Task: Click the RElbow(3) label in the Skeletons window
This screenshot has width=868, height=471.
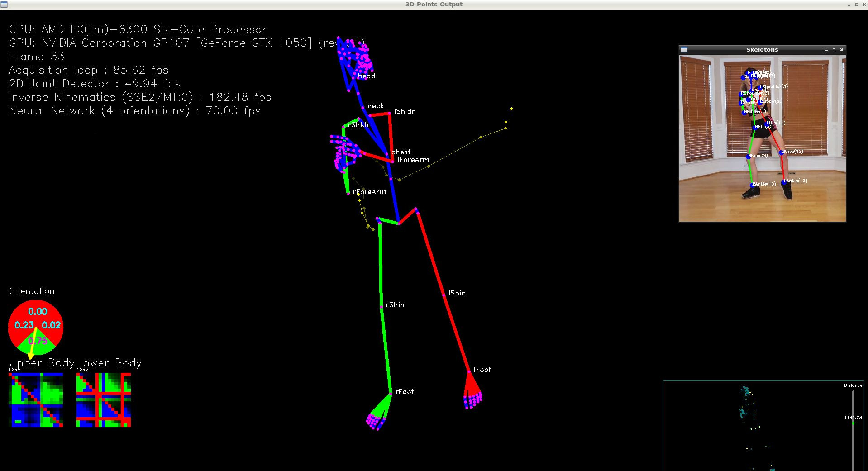Action: 755,112
